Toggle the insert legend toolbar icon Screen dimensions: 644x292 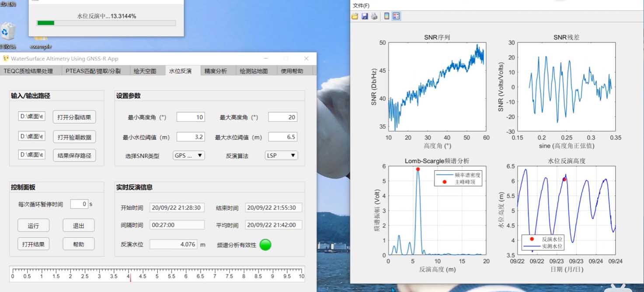tap(396, 16)
